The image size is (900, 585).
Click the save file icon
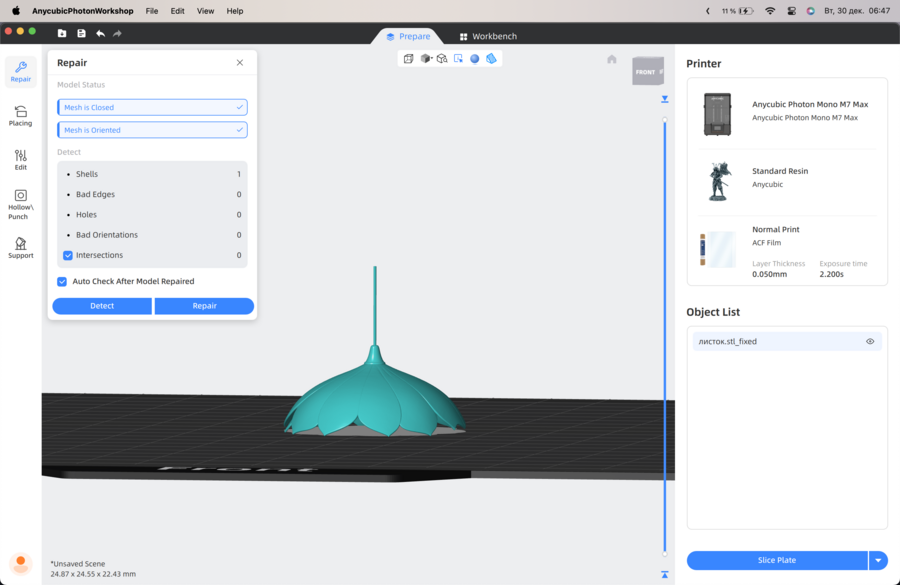[81, 33]
